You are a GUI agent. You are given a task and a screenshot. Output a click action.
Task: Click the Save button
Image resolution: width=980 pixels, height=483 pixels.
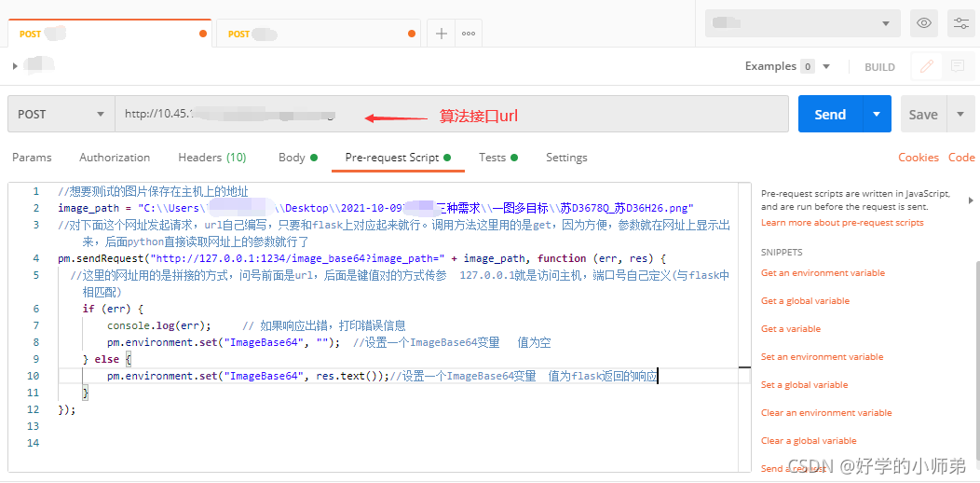(x=923, y=114)
